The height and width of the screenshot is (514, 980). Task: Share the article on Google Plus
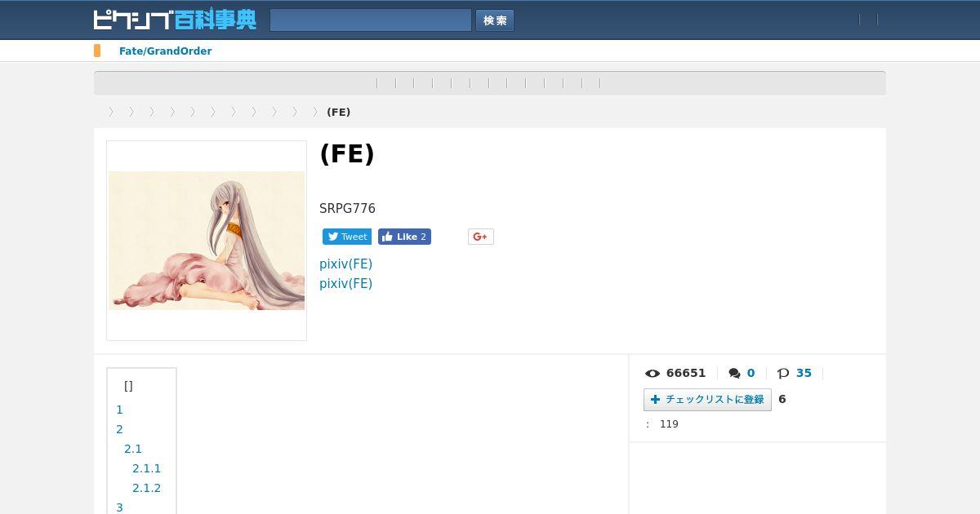point(481,237)
